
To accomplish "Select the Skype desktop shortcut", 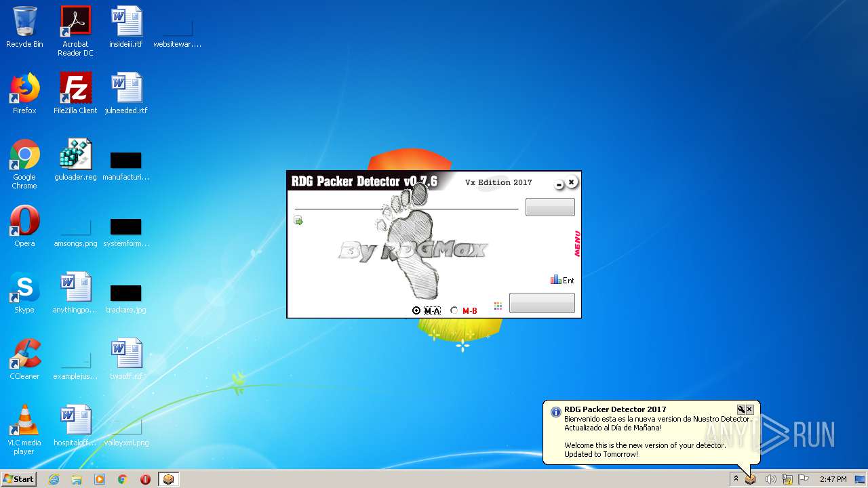I will click(24, 293).
